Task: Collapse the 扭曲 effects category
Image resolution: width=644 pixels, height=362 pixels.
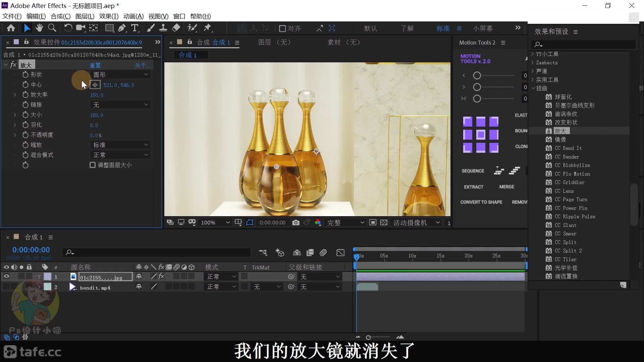Action: (533, 88)
